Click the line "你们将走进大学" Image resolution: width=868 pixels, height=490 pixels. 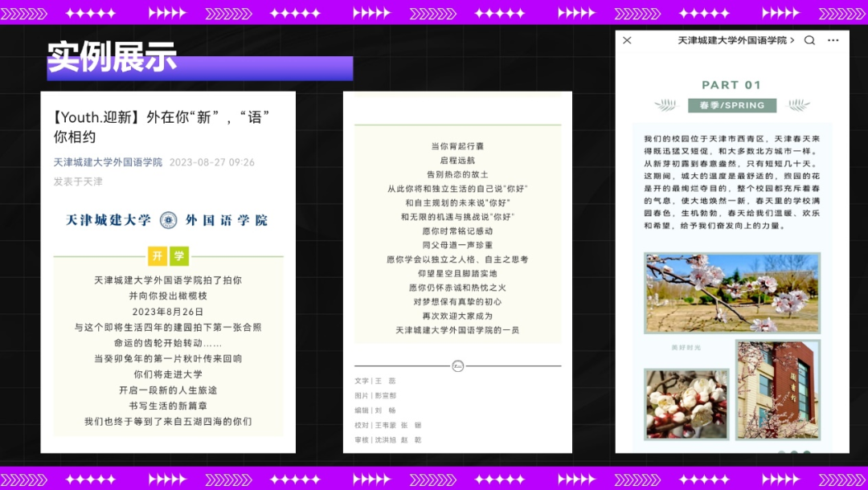168,374
